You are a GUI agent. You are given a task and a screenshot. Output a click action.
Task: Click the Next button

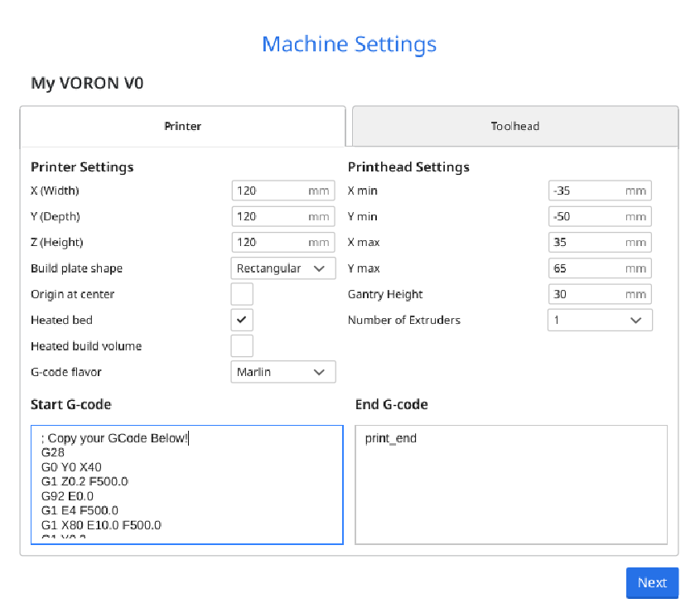[652, 582]
